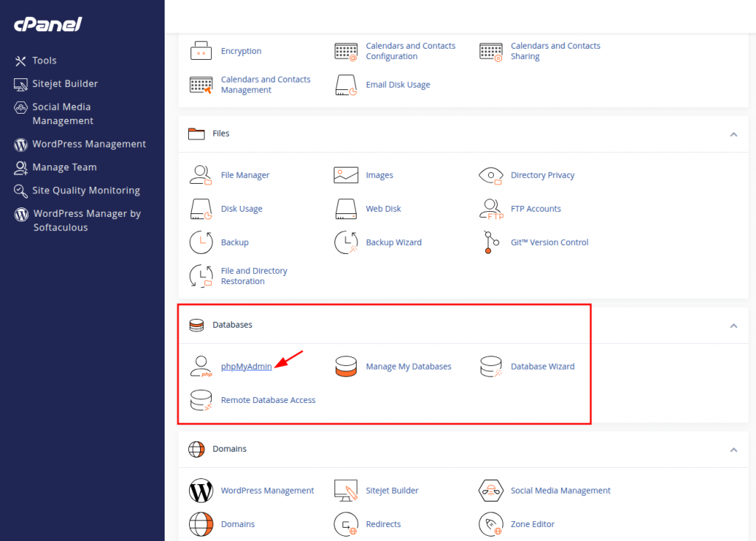This screenshot has height=541, width=756.
Task: Open Manage Team in the sidebar
Action: pyautogui.click(x=64, y=168)
